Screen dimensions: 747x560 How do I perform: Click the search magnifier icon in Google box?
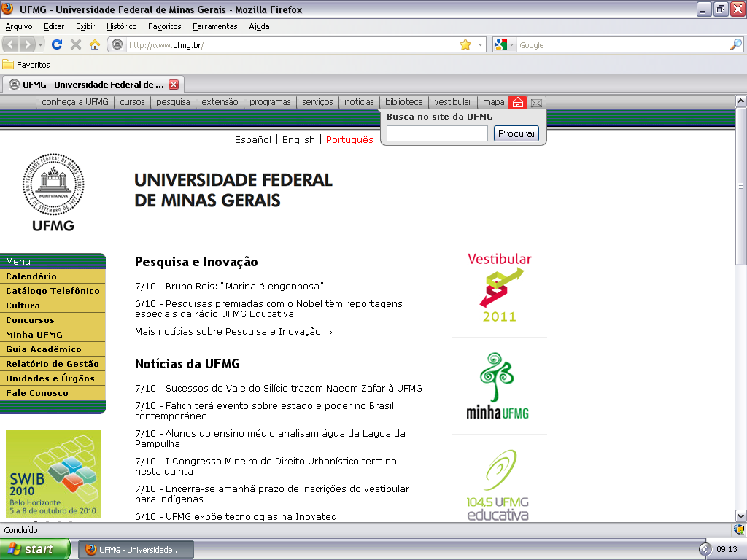[735, 44]
